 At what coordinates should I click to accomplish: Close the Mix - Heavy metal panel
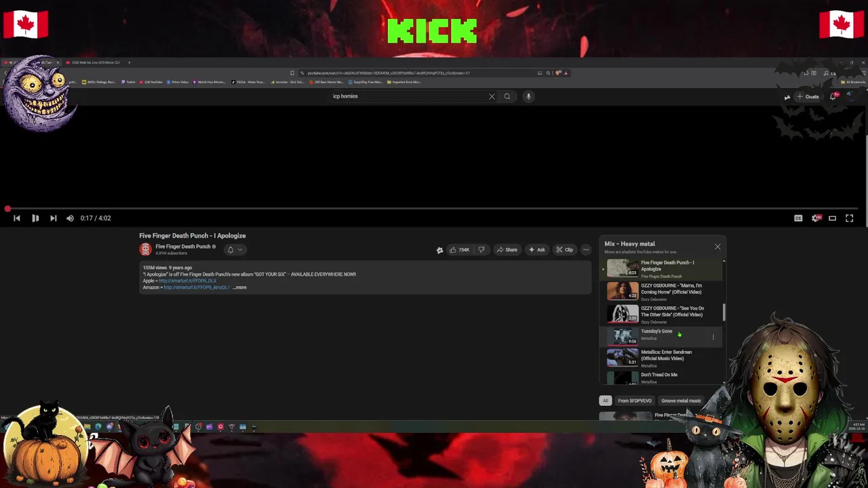[x=717, y=247]
